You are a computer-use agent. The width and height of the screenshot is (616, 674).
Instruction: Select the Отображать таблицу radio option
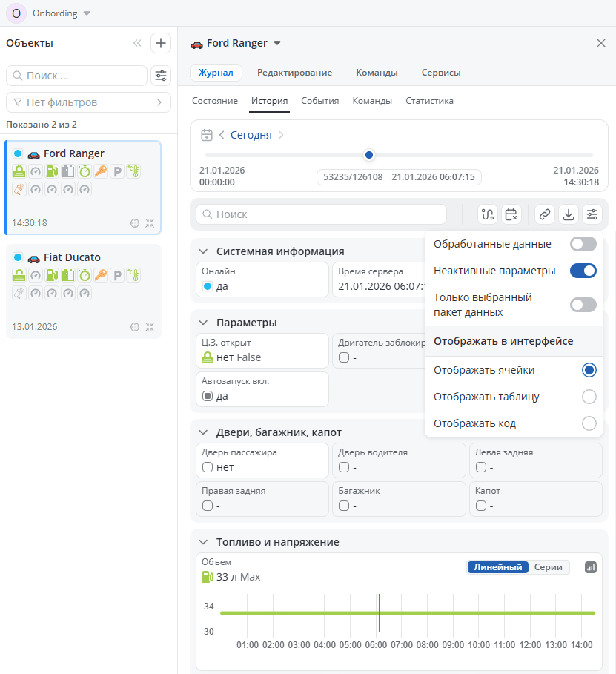[x=589, y=397]
